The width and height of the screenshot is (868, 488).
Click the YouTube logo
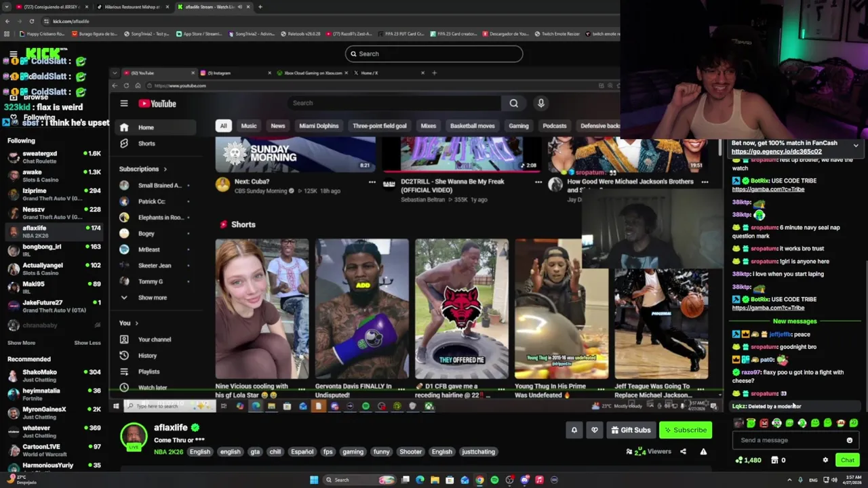(x=157, y=104)
